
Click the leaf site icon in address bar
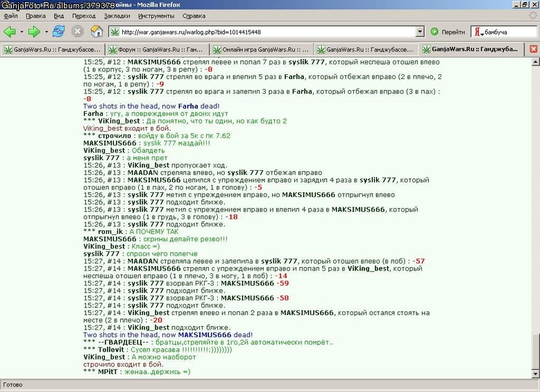pyautogui.click(x=115, y=32)
